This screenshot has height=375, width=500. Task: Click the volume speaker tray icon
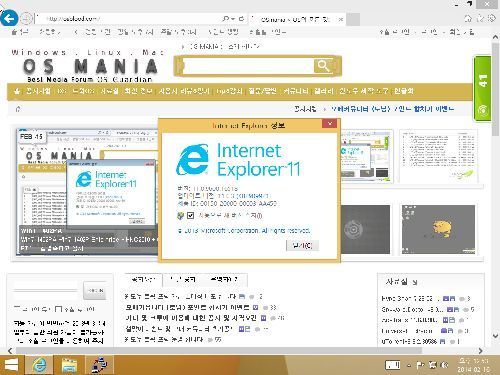(444, 365)
